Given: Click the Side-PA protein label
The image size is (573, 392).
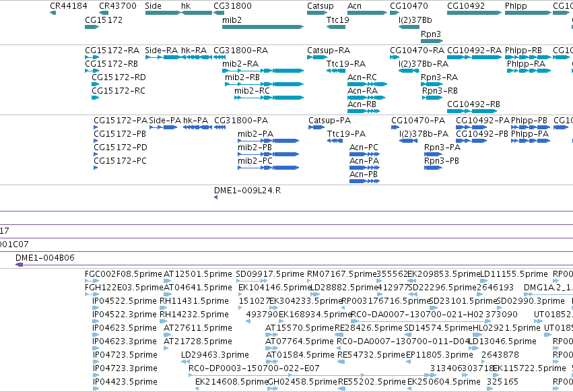Looking at the screenshot, I should click(x=165, y=121).
